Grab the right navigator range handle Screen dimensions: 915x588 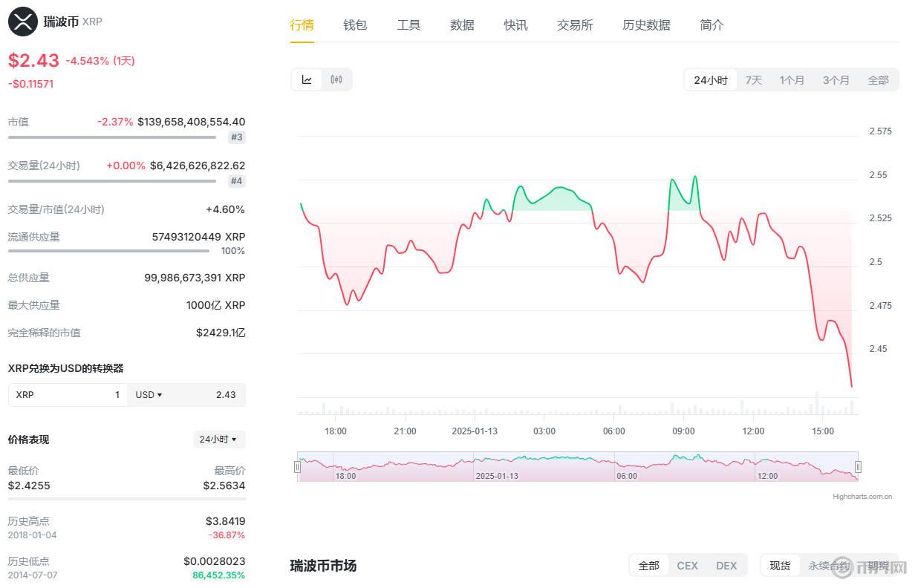point(858,467)
